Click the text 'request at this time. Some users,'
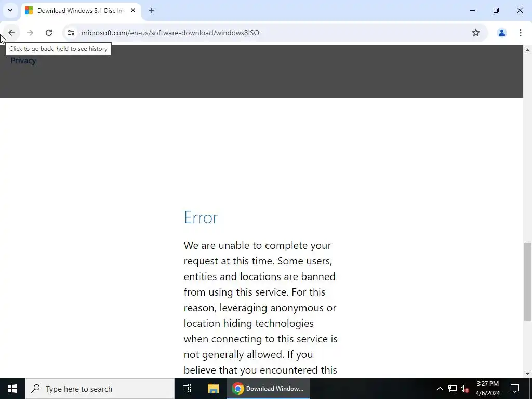Viewport: 532px width, 399px height. [x=258, y=261]
